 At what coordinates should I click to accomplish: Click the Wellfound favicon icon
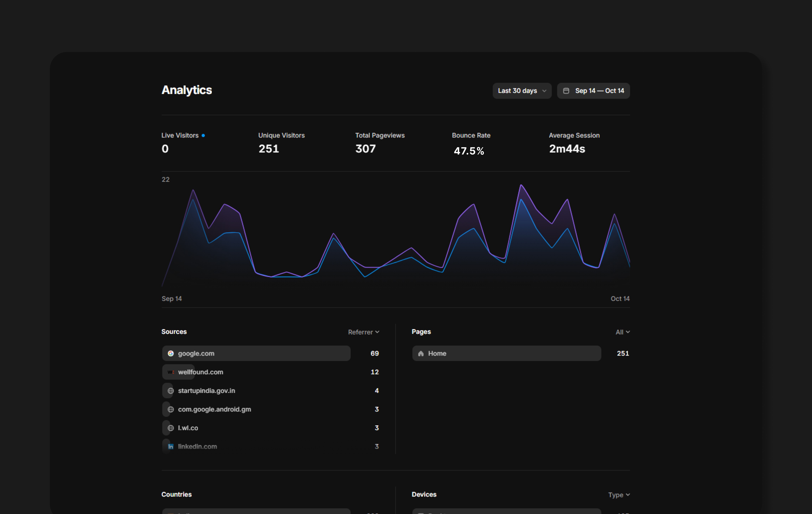click(171, 372)
